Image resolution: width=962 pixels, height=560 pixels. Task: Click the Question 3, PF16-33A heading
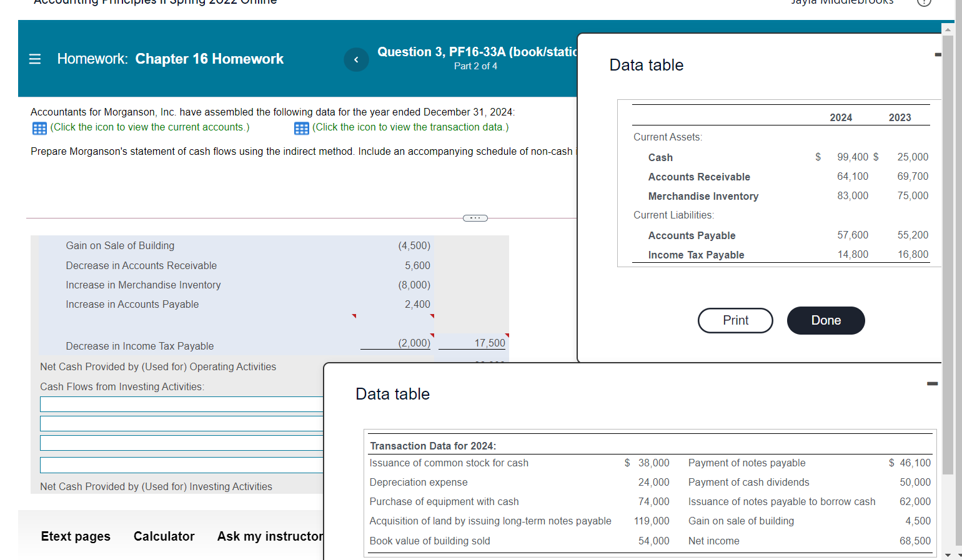(x=477, y=52)
